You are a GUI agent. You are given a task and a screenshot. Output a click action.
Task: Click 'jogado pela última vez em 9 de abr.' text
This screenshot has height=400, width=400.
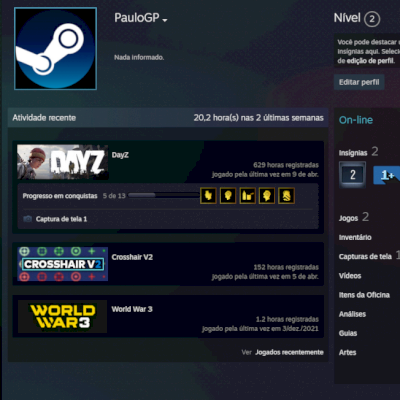(265, 174)
